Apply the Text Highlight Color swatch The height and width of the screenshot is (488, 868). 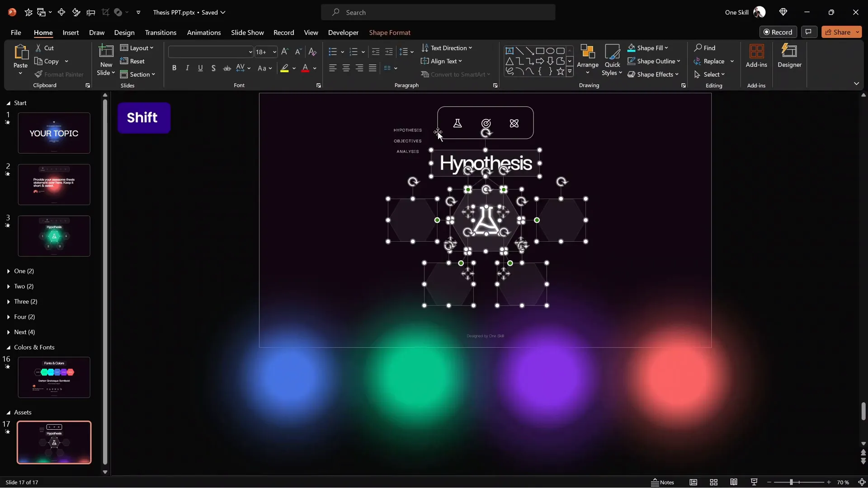pyautogui.click(x=284, y=68)
